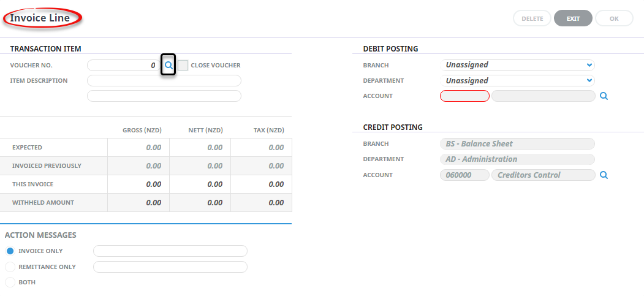
Task: Select Remittance Only radio button
Action: tap(10, 267)
